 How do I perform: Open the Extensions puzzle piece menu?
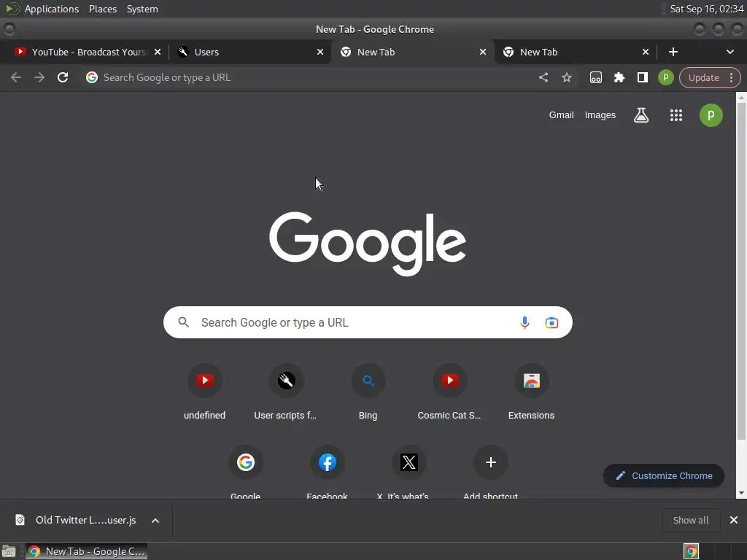click(x=619, y=77)
